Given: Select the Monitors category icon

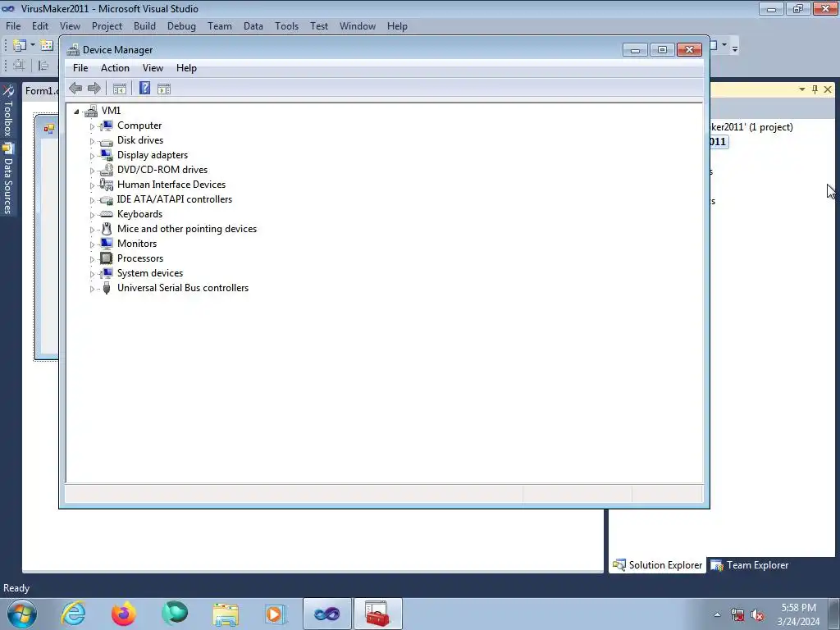Looking at the screenshot, I should 107,243.
